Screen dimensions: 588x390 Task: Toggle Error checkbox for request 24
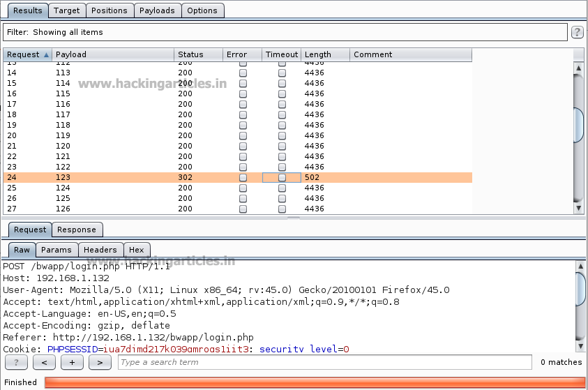tap(243, 177)
